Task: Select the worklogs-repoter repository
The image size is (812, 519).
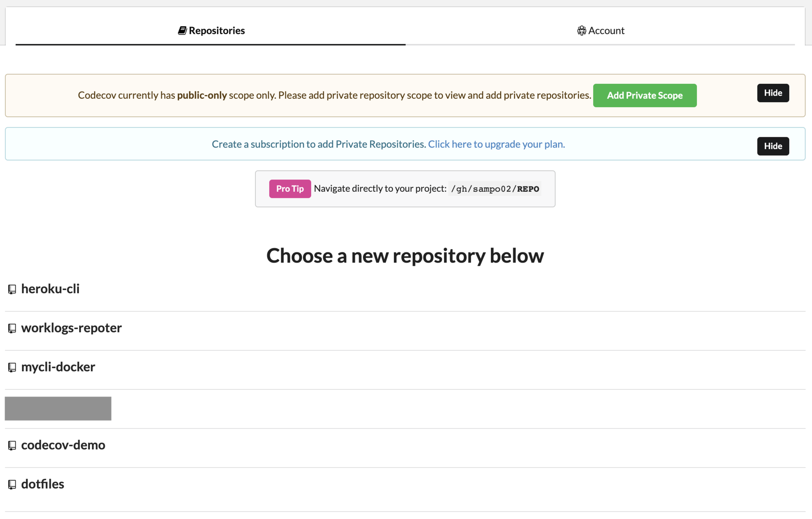Action: [72, 328]
